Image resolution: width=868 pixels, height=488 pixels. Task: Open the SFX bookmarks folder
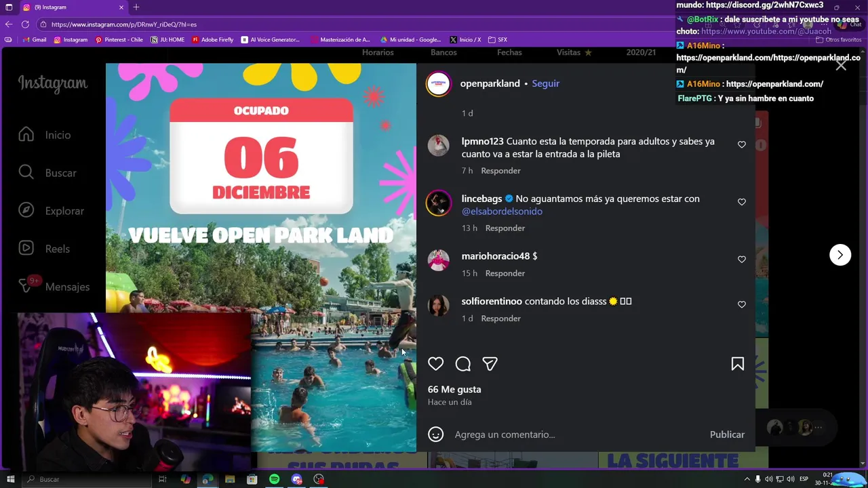click(x=497, y=40)
